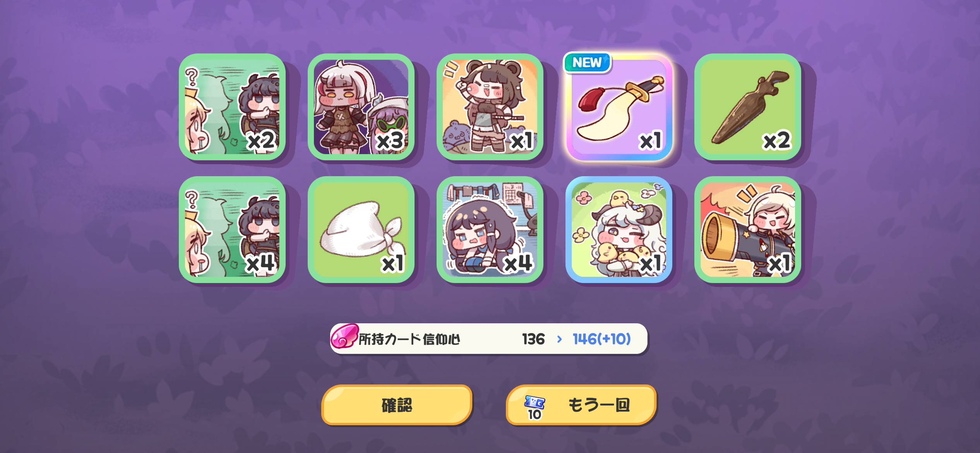Viewport: 980px width, 453px height.
Task: Tap the blue ticket icon showing 10
Action: click(x=535, y=407)
